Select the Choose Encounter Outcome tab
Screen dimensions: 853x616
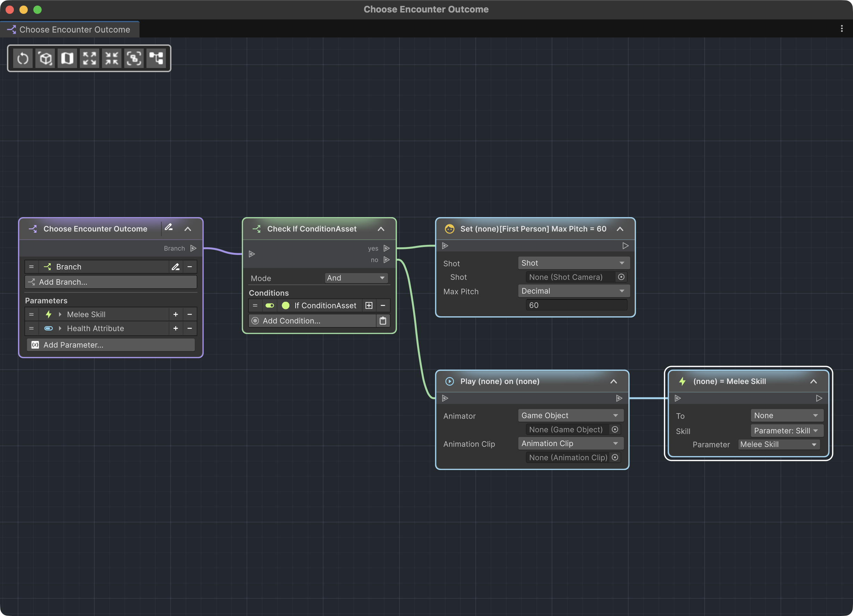pyautogui.click(x=69, y=29)
